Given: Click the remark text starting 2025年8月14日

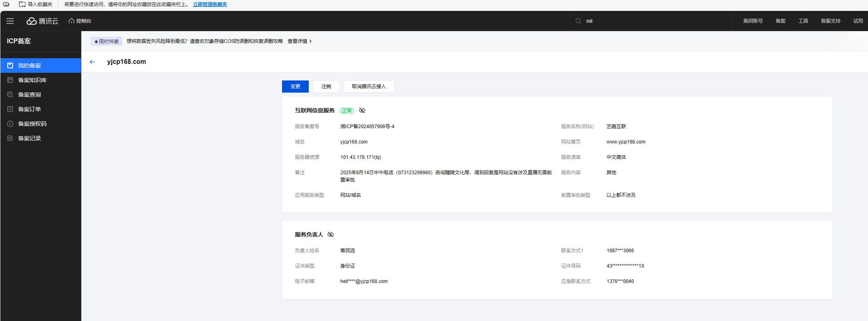Looking at the screenshot, I should 446,176.
